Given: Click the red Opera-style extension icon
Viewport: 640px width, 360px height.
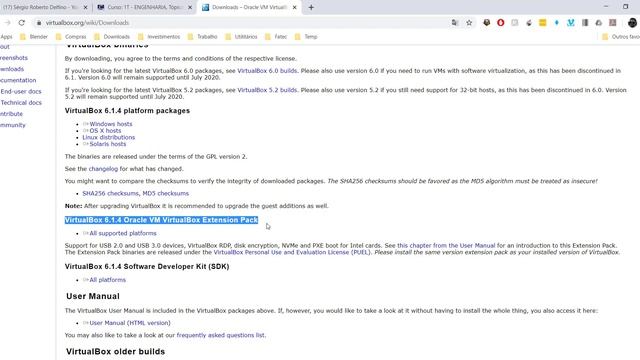Looking at the screenshot, I should tap(500, 23).
